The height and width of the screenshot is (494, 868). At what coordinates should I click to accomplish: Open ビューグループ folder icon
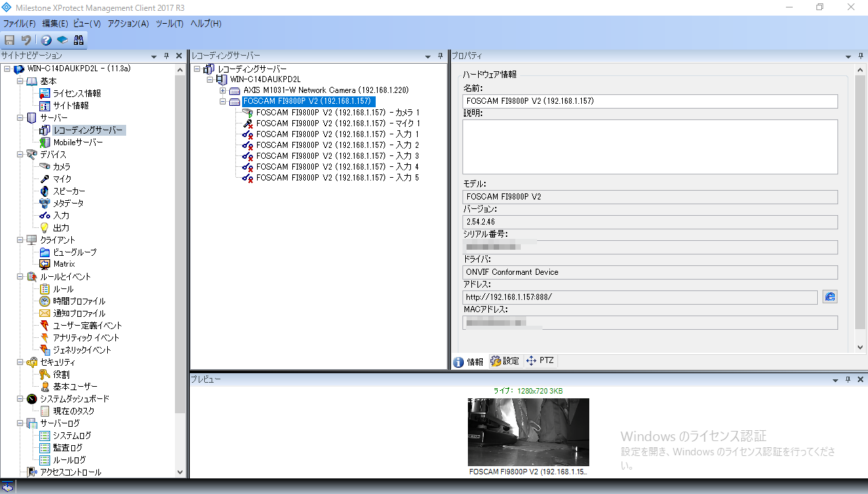[x=45, y=252]
